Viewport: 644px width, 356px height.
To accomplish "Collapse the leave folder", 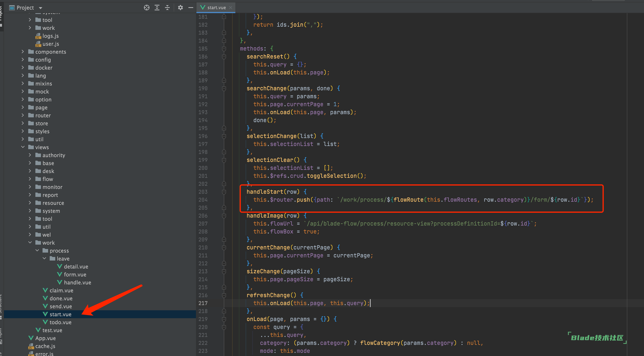I will 44,258.
